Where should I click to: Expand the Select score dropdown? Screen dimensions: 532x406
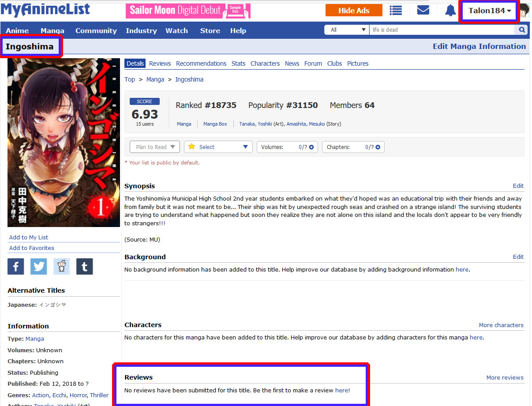[218, 147]
